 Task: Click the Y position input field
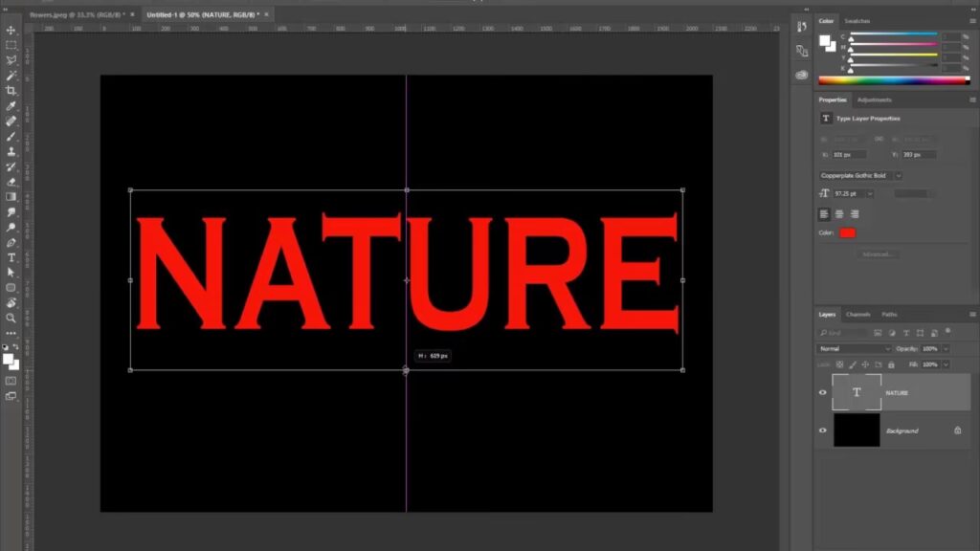(x=917, y=154)
